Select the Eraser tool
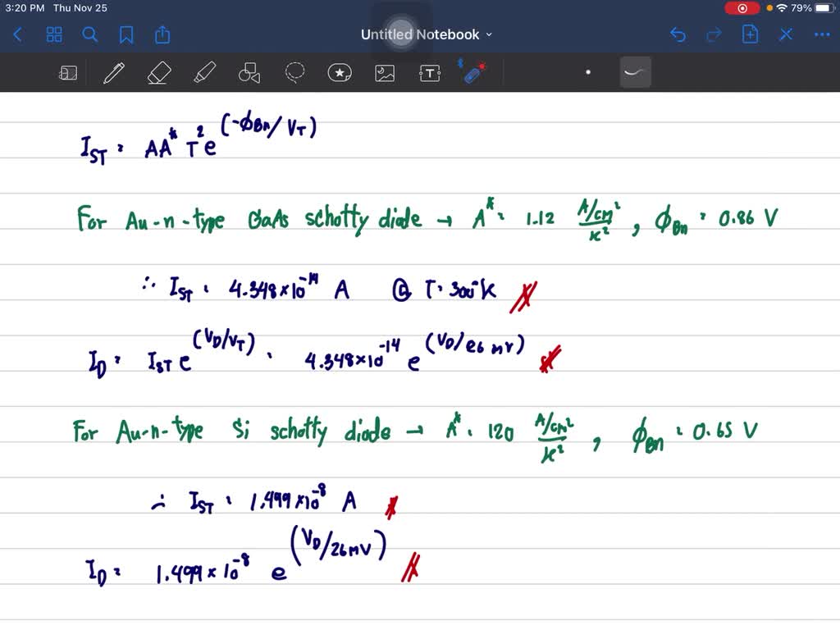This screenshot has width=840, height=630. (158, 72)
